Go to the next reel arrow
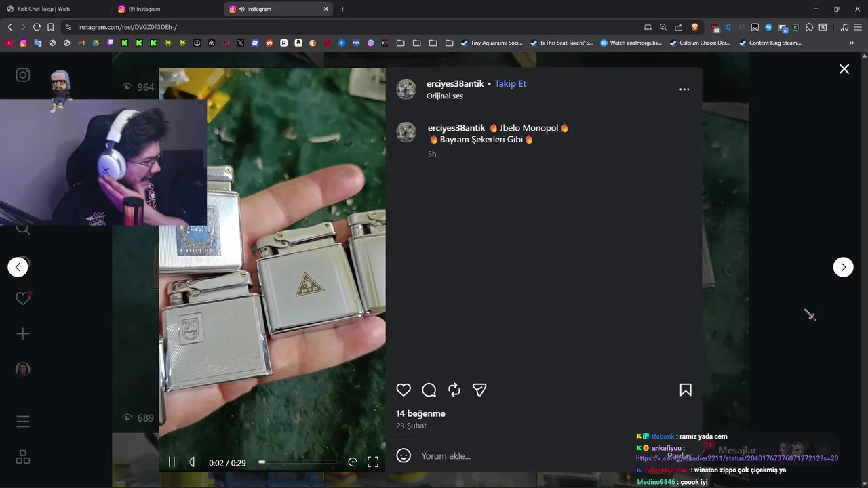This screenshot has width=868, height=488. pos(843,267)
